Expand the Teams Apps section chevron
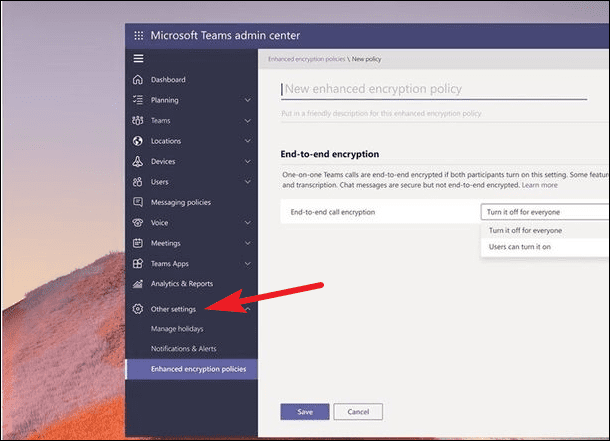 (x=247, y=264)
